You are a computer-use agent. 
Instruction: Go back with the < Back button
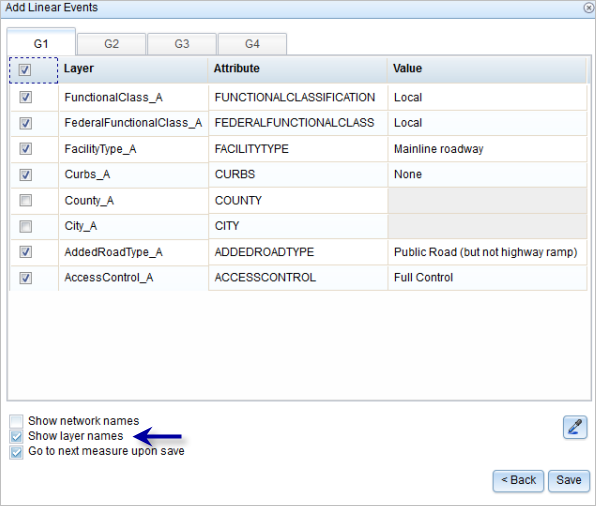pos(518,481)
